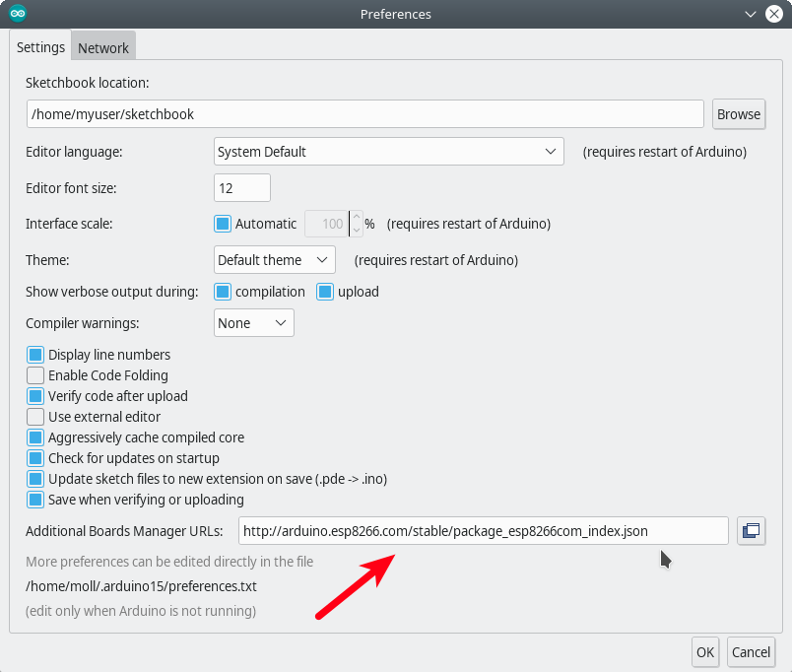Viewport: 792px width, 672px height.
Task: Click the 'Compiler warnings:' label
Action: pyautogui.click(x=83, y=323)
